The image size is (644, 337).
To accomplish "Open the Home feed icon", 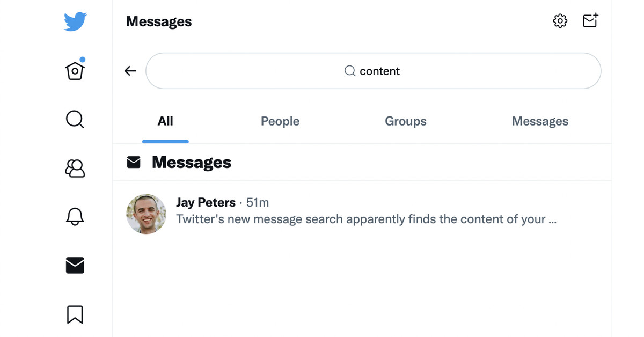I will (75, 69).
